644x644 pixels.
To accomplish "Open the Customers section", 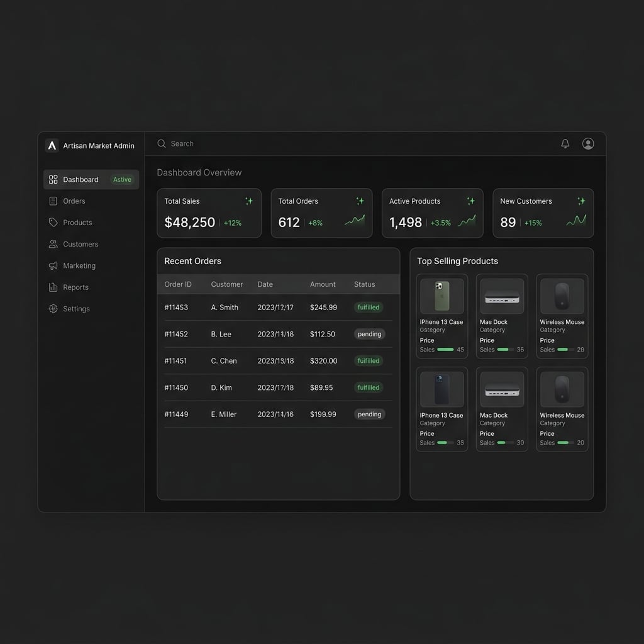I will click(x=79, y=244).
